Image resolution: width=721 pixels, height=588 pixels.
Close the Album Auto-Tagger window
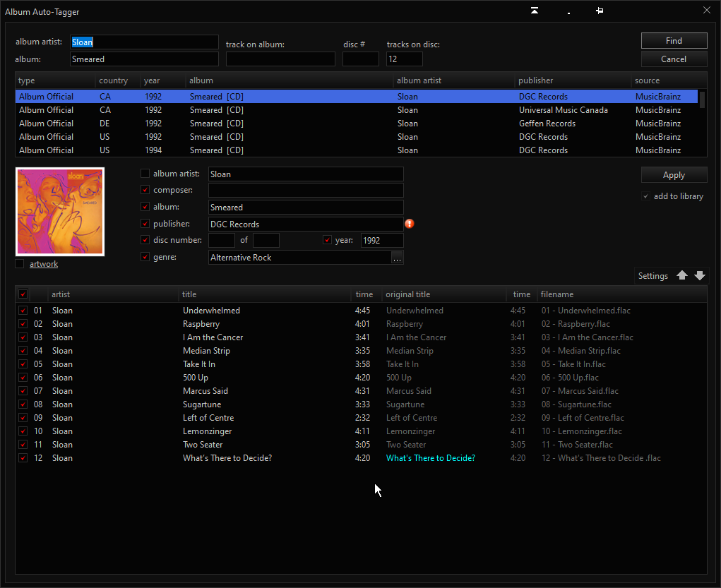[x=707, y=10]
